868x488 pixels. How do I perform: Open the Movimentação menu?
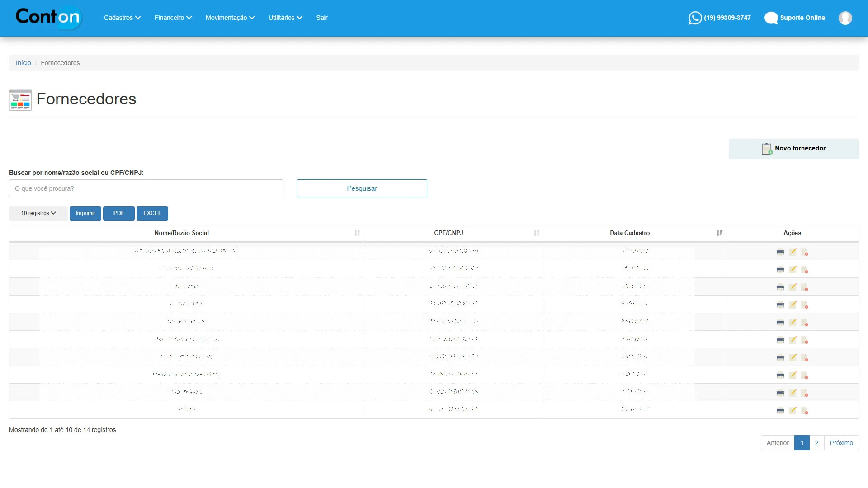tap(230, 18)
